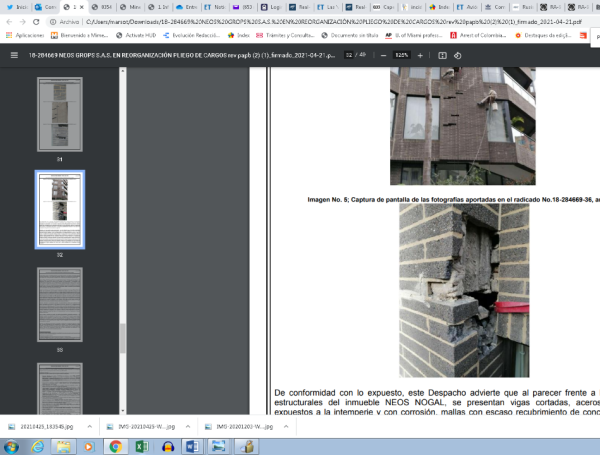
Task: Reload the browser page
Action: click(36, 22)
